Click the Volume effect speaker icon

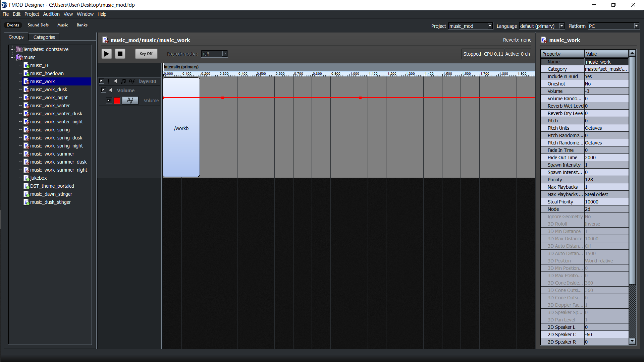pyautogui.click(x=111, y=90)
